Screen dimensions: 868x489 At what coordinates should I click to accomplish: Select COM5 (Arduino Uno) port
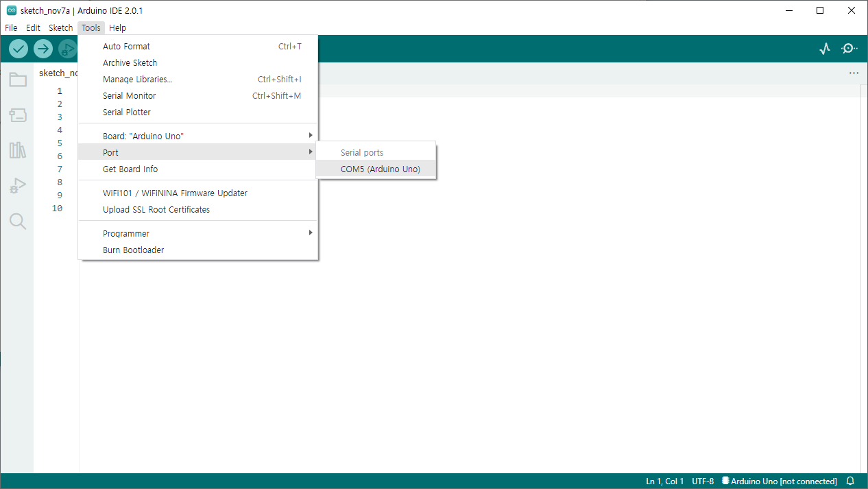click(x=376, y=169)
